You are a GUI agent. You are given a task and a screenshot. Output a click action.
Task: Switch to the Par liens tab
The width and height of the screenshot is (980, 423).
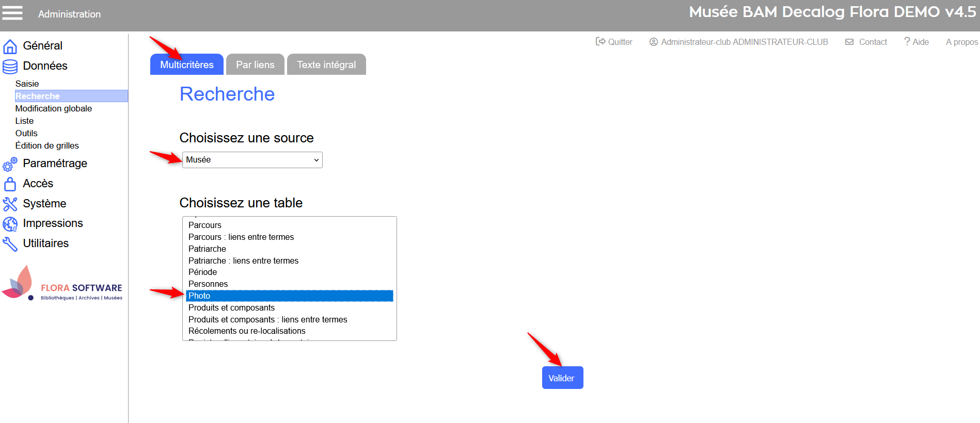pyautogui.click(x=255, y=64)
